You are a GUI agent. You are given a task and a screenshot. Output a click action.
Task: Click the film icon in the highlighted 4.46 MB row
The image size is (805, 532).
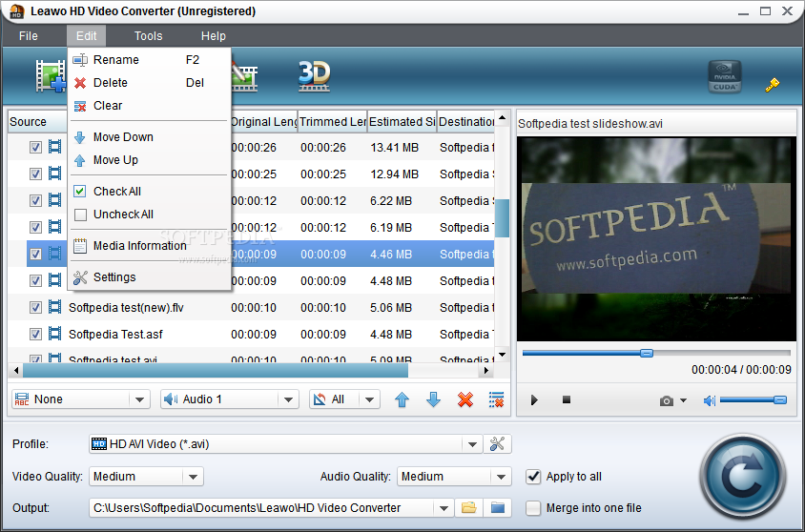pos(54,254)
